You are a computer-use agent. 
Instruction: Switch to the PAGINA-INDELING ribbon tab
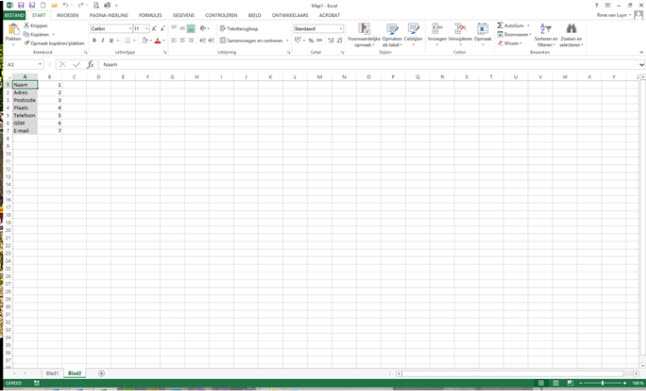[109, 15]
